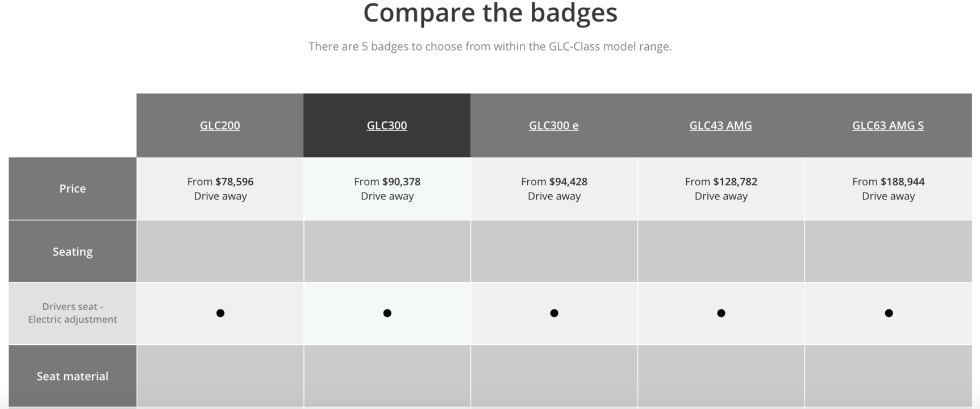The height and width of the screenshot is (409, 980).
Task: Select the Seat material section header
Action: tap(73, 376)
